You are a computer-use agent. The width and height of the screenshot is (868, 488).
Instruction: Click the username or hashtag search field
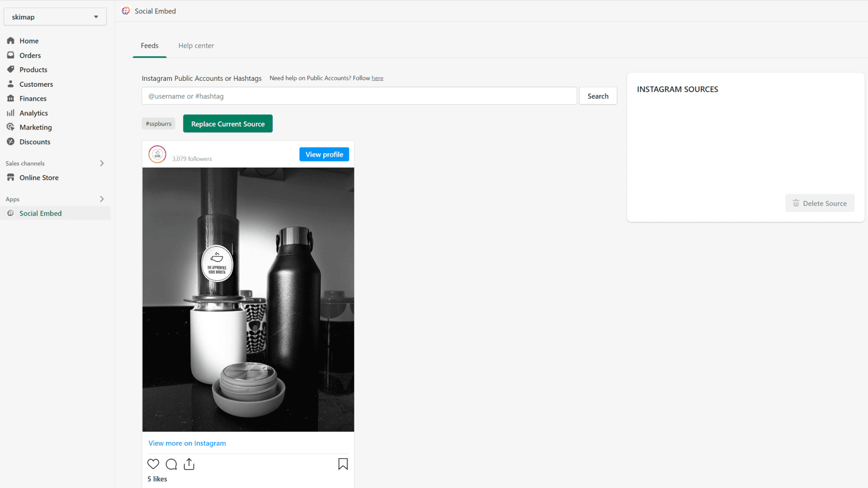(359, 96)
